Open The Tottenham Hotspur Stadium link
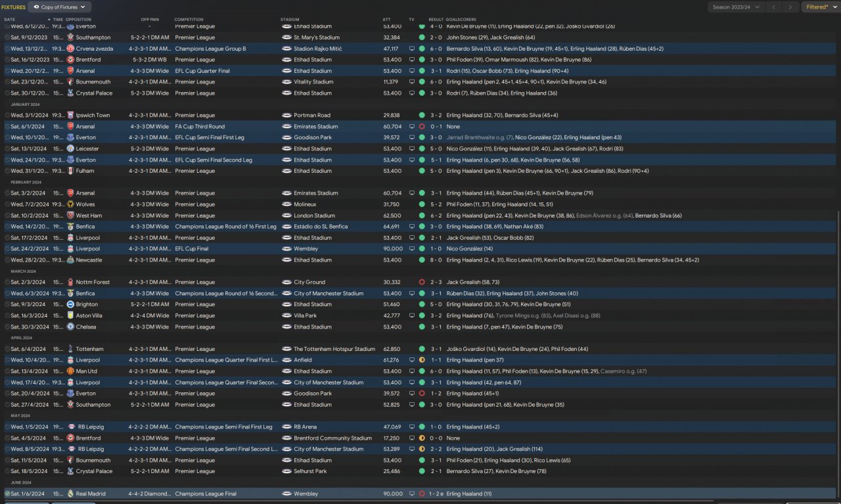 tap(334, 349)
